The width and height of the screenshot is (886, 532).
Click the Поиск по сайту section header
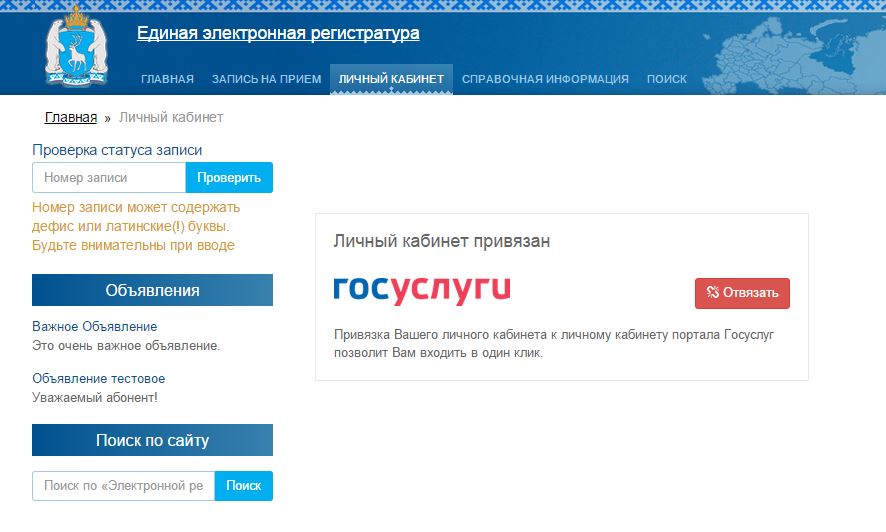[152, 440]
